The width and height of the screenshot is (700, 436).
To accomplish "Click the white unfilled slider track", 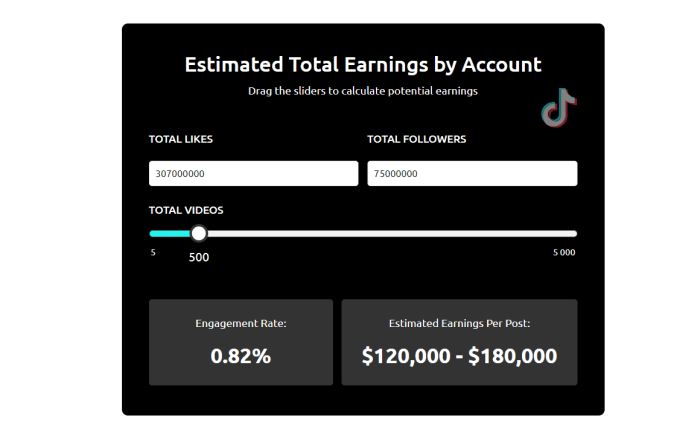I will [390, 234].
